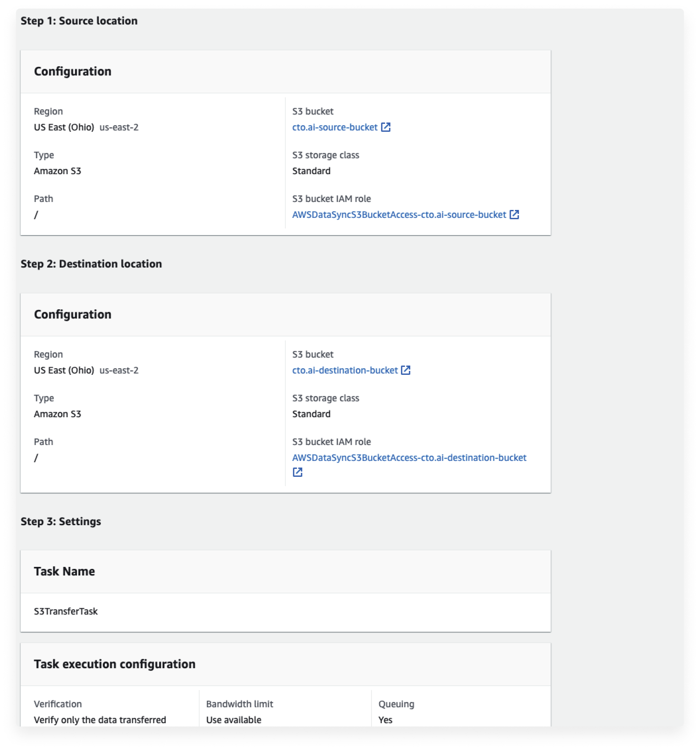Click the Step 1: Source location heading
Screen dimensions: 700x750
point(79,21)
